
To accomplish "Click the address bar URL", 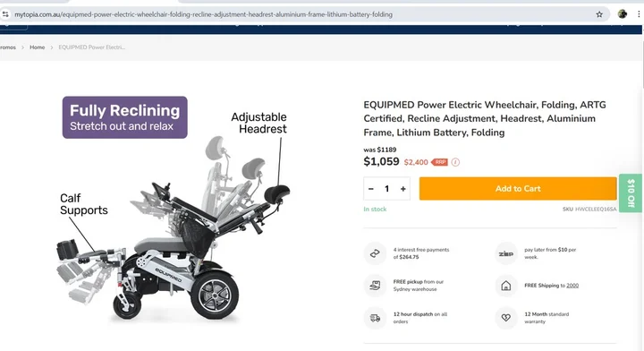I will [x=203, y=14].
